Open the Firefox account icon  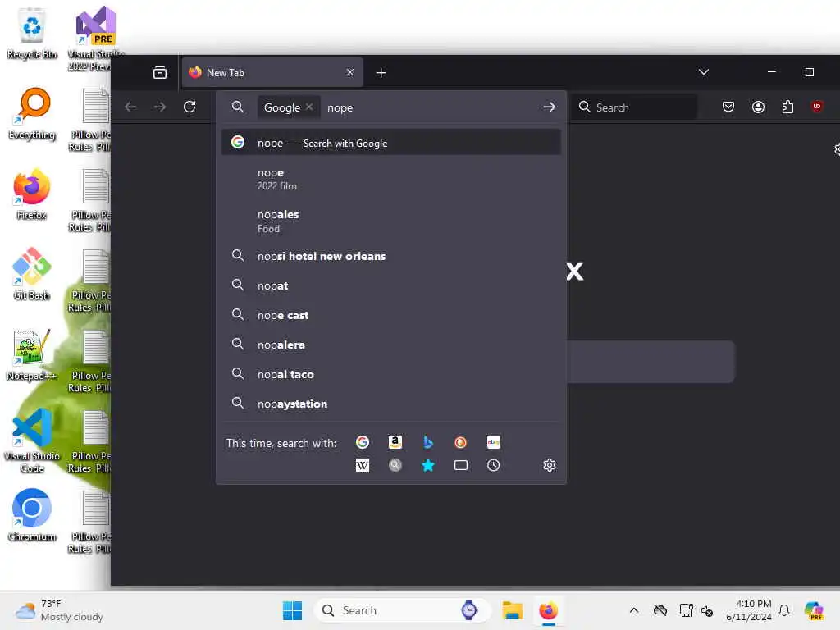point(758,107)
